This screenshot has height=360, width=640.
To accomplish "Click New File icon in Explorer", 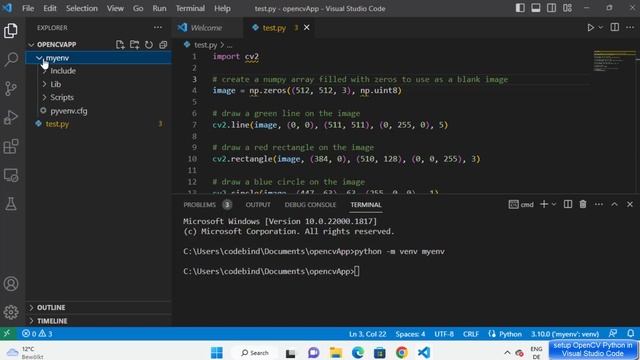I will [120, 44].
